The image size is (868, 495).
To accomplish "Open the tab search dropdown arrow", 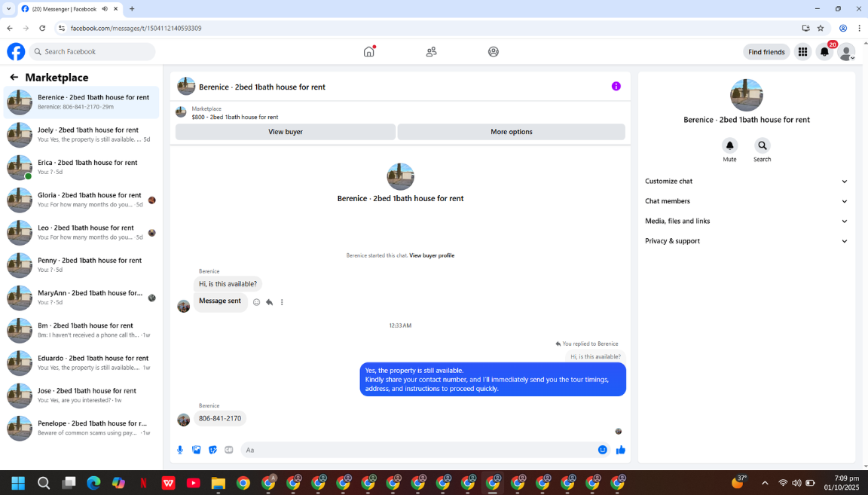I will click(8, 9).
